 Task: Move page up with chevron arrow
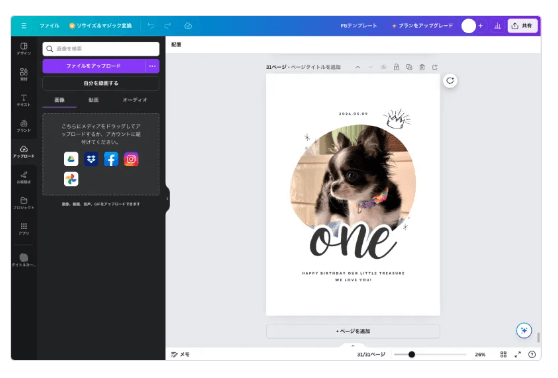tap(358, 67)
